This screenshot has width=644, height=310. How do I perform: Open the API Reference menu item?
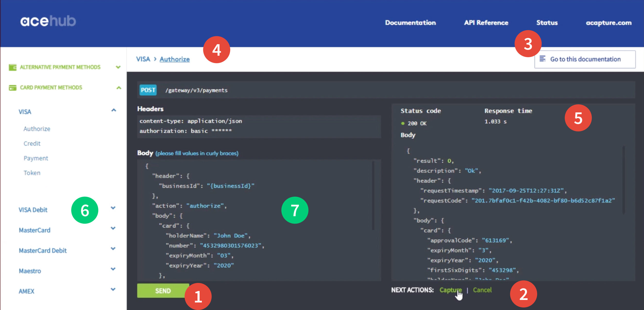[486, 23]
